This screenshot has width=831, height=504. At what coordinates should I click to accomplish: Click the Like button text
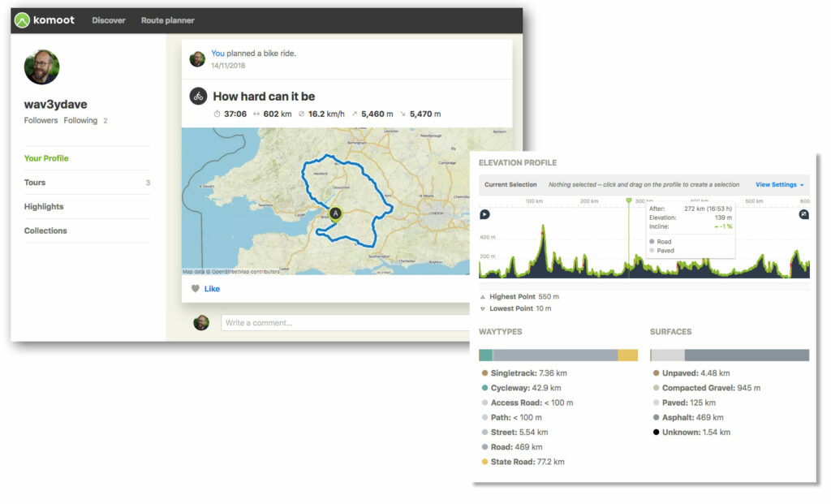coord(212,288)
